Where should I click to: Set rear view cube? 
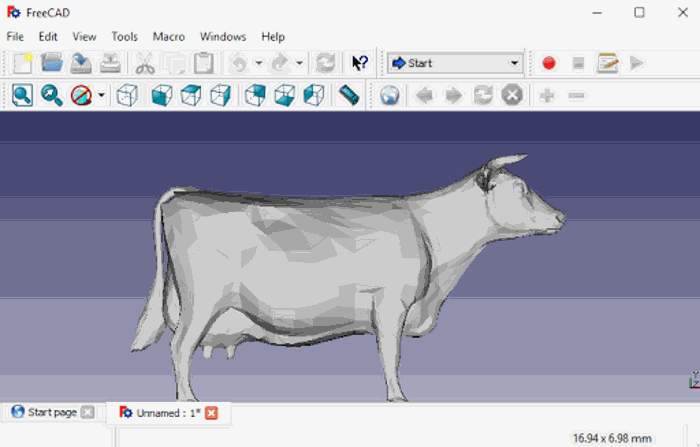tap(255, 95)
